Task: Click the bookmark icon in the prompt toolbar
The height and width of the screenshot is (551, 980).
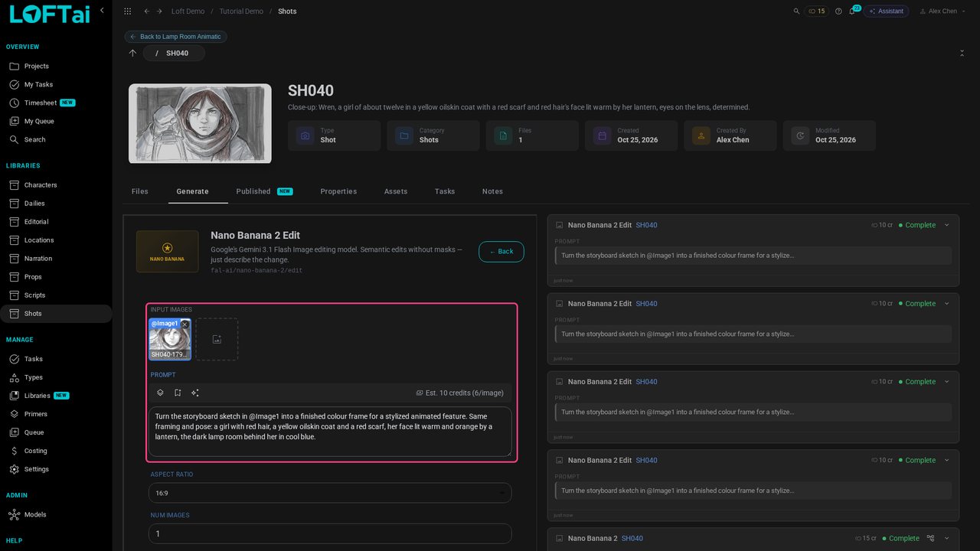Action: click(x=178, y=393)
